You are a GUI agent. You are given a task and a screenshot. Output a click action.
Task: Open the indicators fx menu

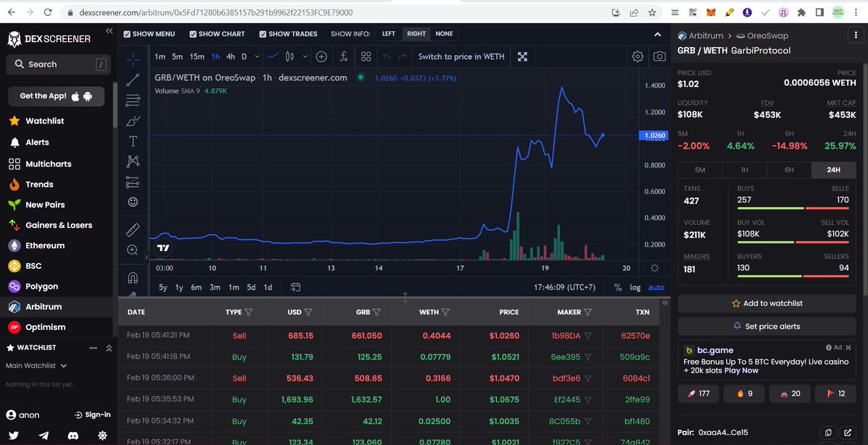pos(344,56)
